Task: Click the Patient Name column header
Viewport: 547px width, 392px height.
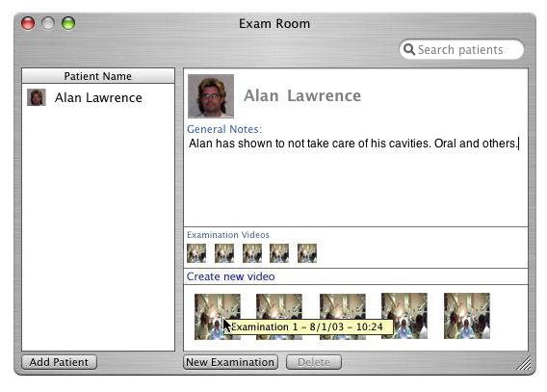Action: point(98,76)
